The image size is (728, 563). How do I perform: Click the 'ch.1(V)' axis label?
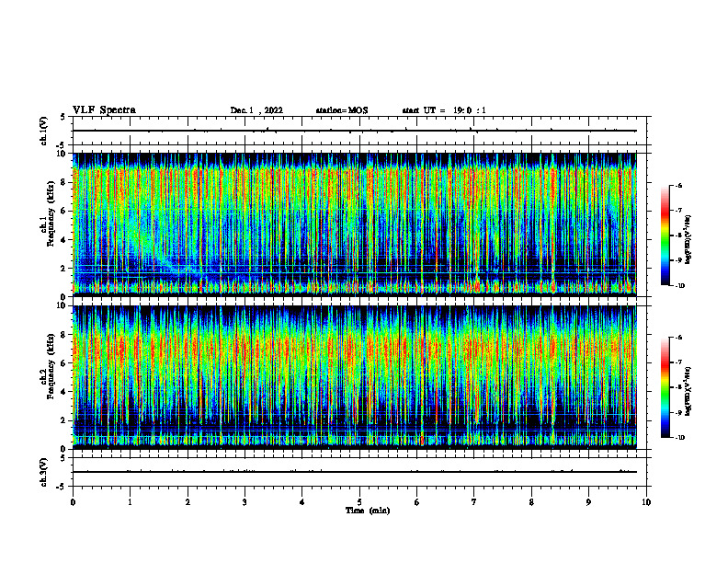tap(43, 131)
